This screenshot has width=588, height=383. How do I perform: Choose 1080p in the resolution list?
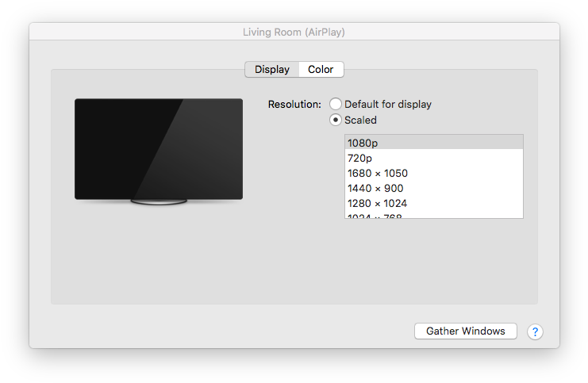[x=433, y=143]
